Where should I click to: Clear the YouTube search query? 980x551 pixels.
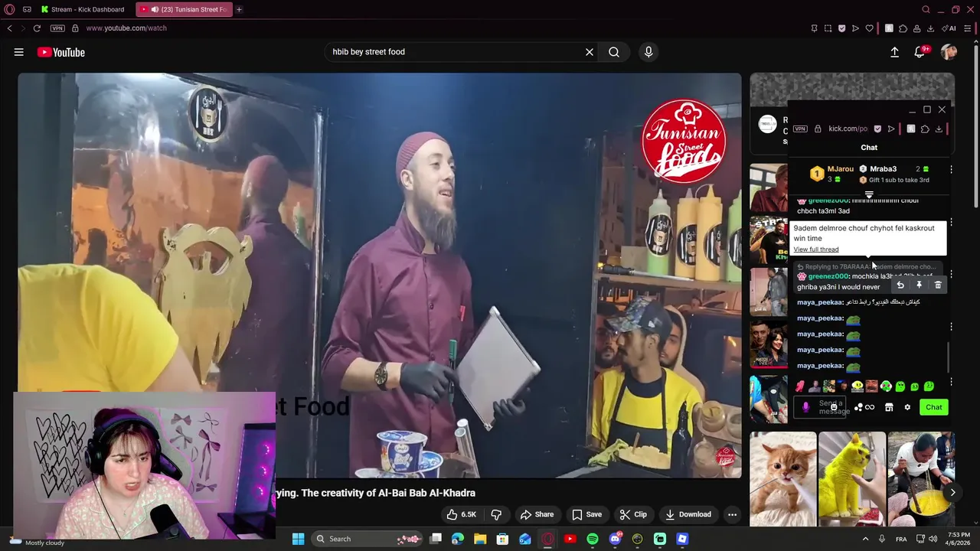pos(590,52)
